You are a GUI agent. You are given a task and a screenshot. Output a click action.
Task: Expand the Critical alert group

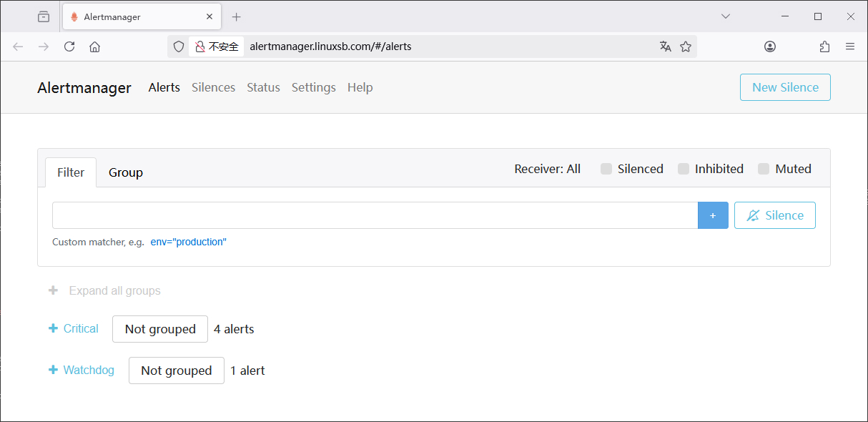[x=74, y=328]
